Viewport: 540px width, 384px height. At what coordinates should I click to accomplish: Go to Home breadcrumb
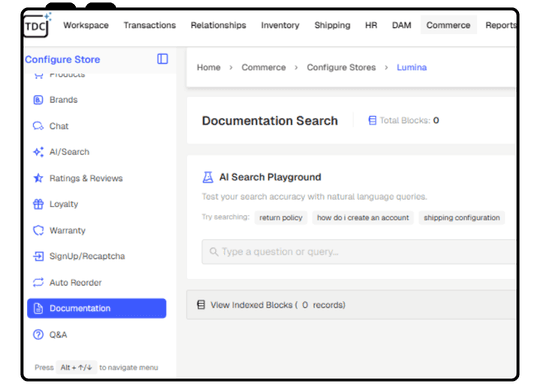208,68
